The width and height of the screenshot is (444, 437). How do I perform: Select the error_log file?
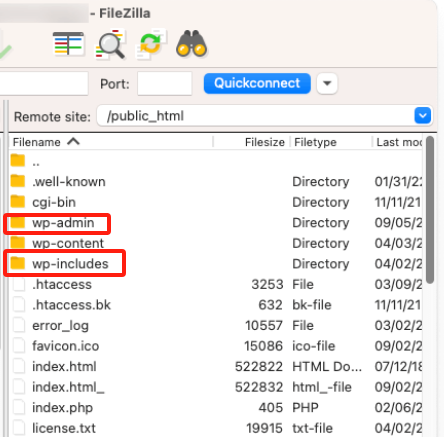point(216,325)
